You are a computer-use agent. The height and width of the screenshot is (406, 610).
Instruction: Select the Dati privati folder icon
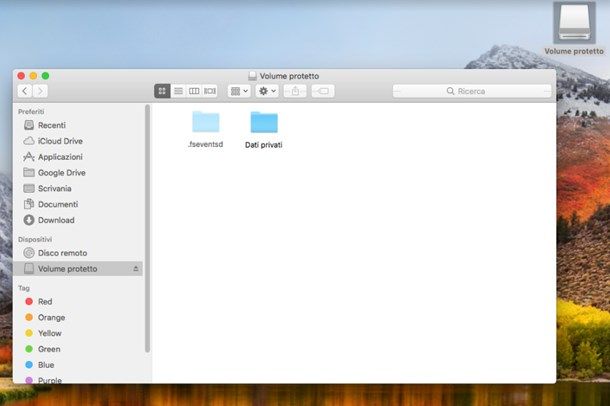(264, 122)
